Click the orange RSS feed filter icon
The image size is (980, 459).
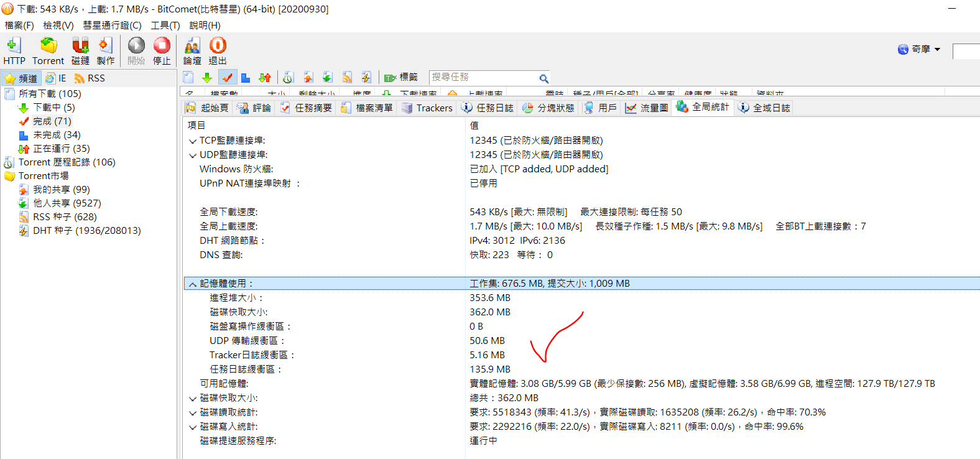[x=347, y=77]
